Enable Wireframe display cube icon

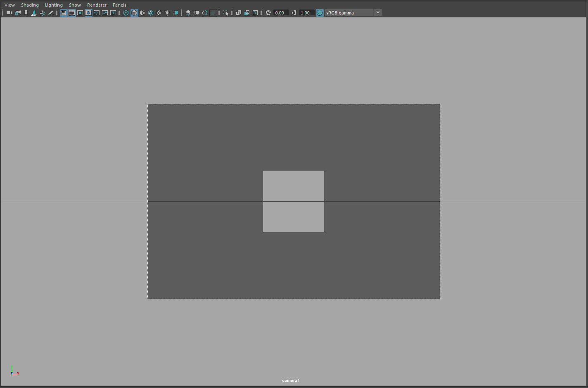(x=126, y=13)
